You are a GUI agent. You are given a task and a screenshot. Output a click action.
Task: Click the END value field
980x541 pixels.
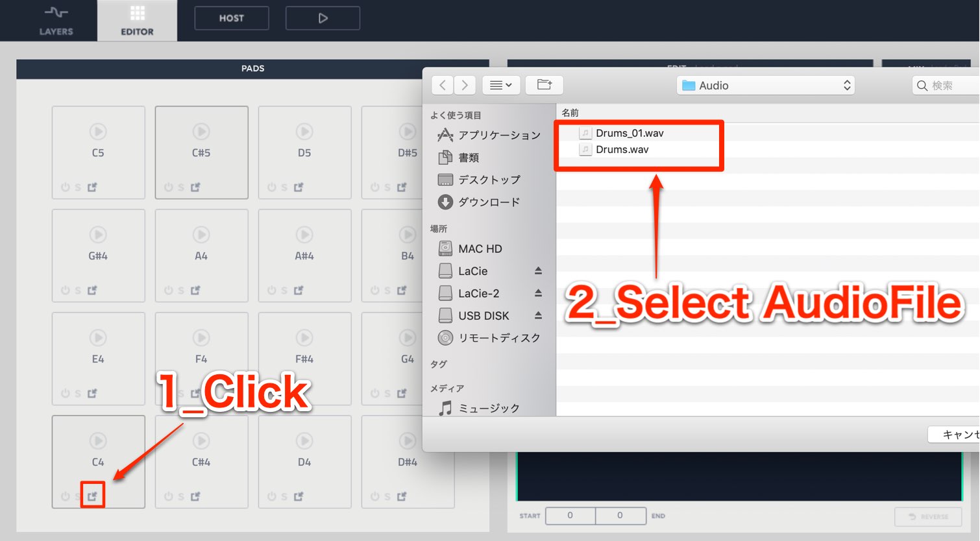(x=620, y=516)
